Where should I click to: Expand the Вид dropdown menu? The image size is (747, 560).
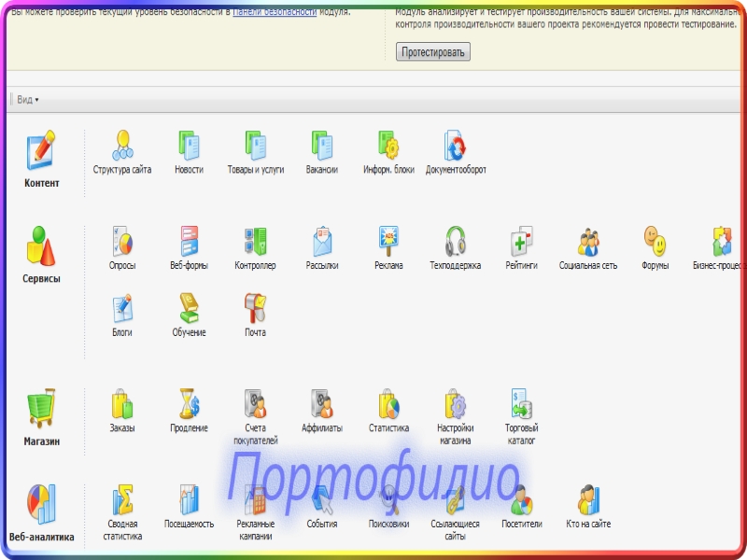point(28,100)
